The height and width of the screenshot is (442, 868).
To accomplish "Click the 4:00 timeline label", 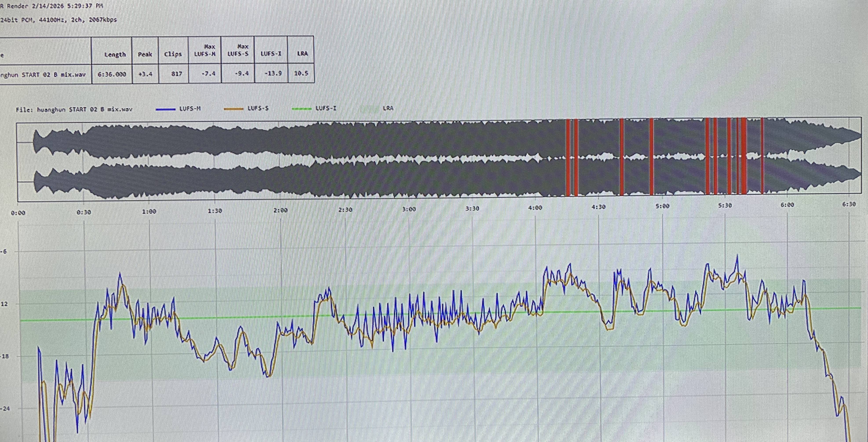I will 535,207.
